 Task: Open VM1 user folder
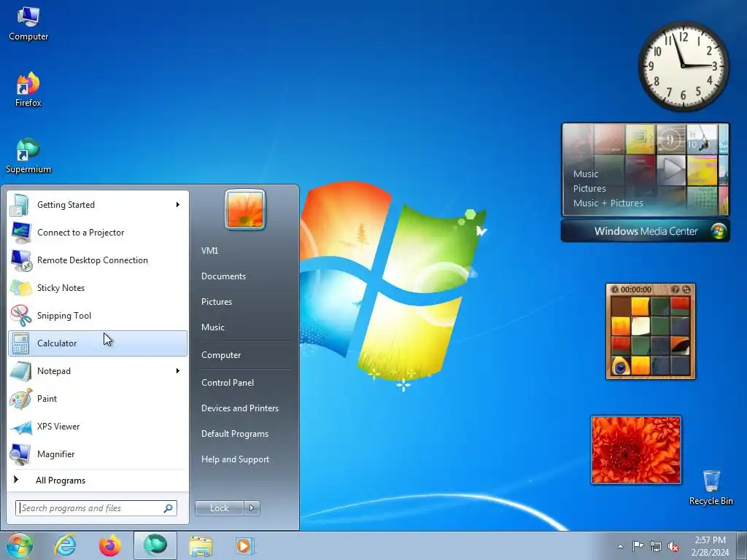(x=209, y=251)
